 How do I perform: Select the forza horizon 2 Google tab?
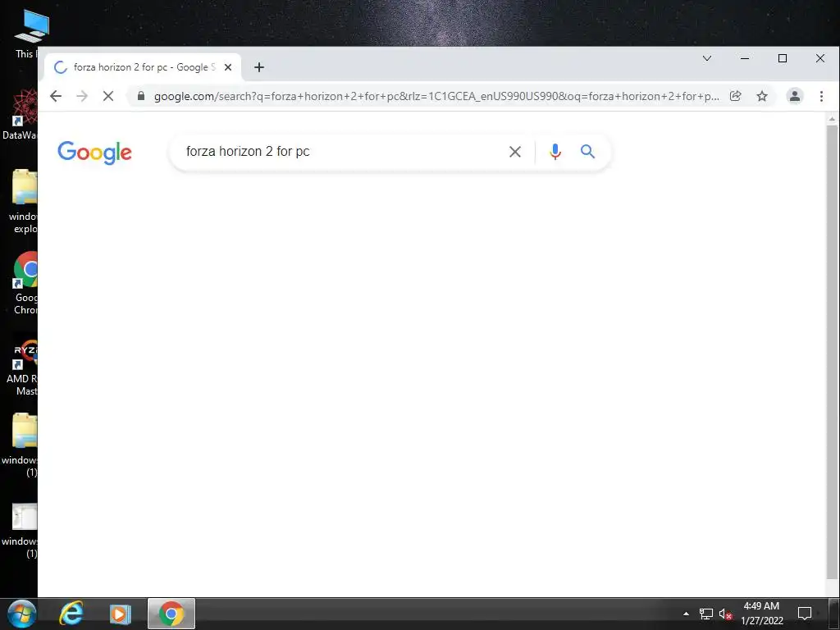[142, 67]
